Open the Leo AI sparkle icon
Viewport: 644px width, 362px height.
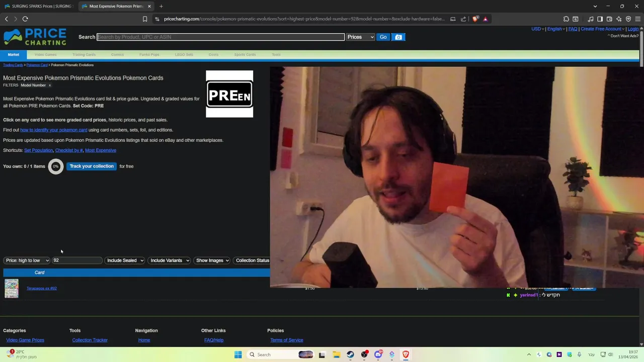point(619,19)
